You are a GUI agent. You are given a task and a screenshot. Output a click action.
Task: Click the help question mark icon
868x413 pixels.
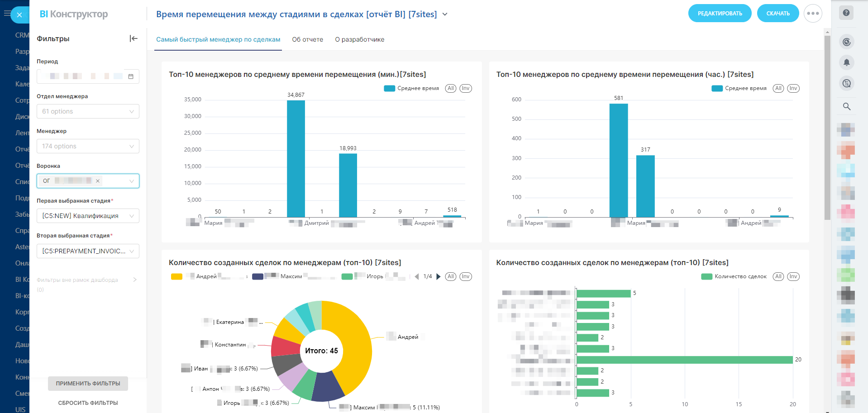point(846,13)
